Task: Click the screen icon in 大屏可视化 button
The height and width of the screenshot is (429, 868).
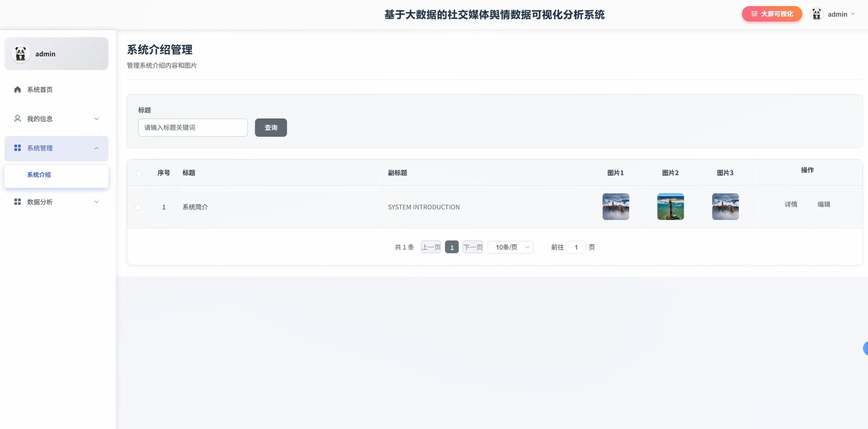Action: click(x=755, y=14)
